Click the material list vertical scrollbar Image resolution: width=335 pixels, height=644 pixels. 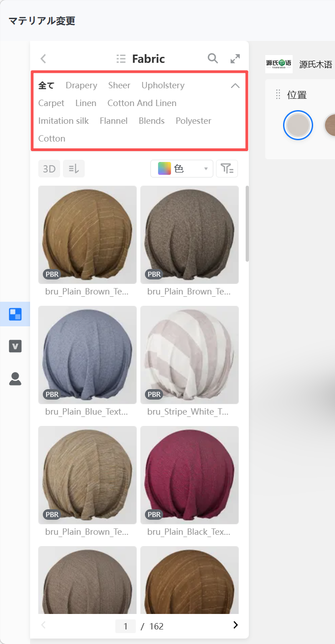[x=247, y=223]
